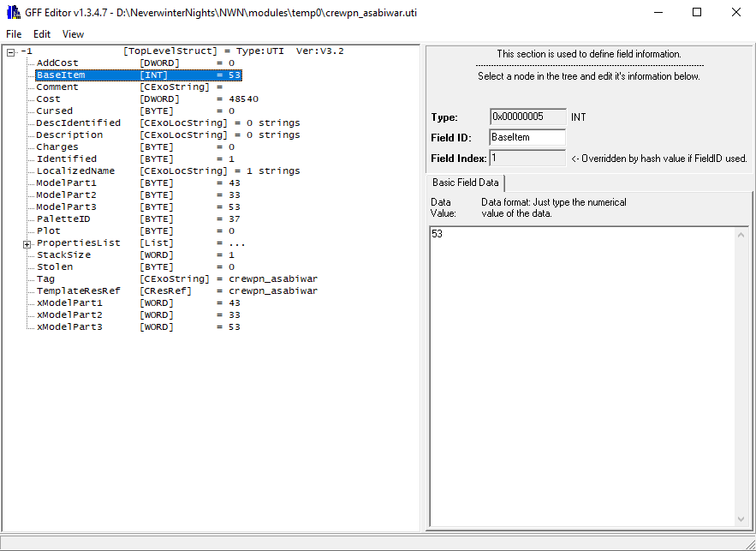Open the View menu
Viewport: 756px width, 551px height.
click(x=73, y=34)
